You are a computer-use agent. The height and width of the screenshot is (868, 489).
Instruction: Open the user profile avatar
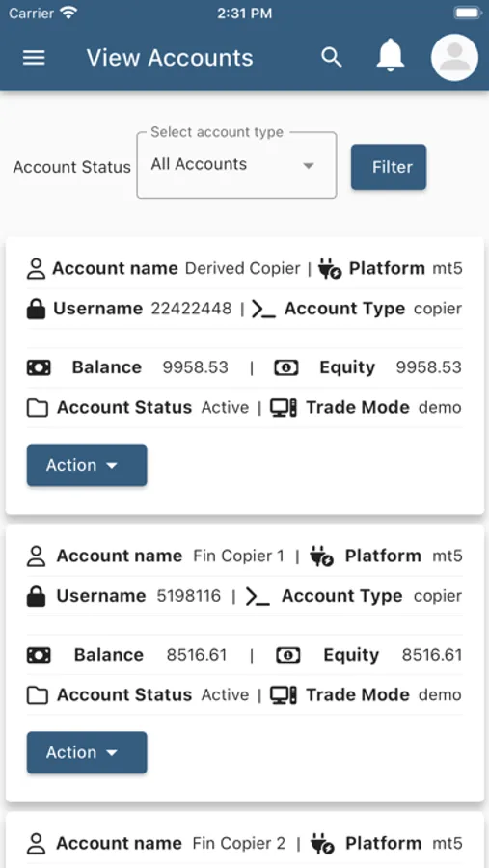(454, 58)
